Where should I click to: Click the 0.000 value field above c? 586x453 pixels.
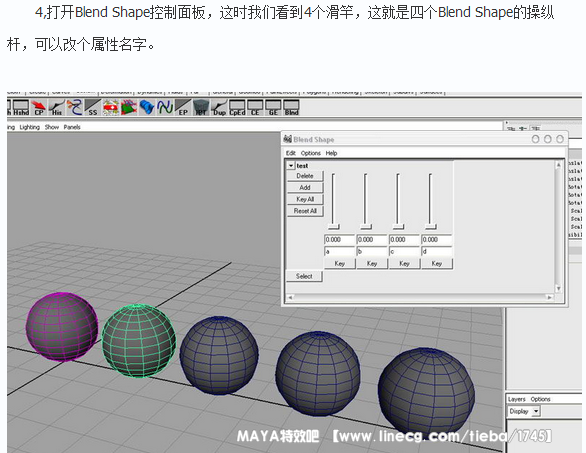click(404, 239)
